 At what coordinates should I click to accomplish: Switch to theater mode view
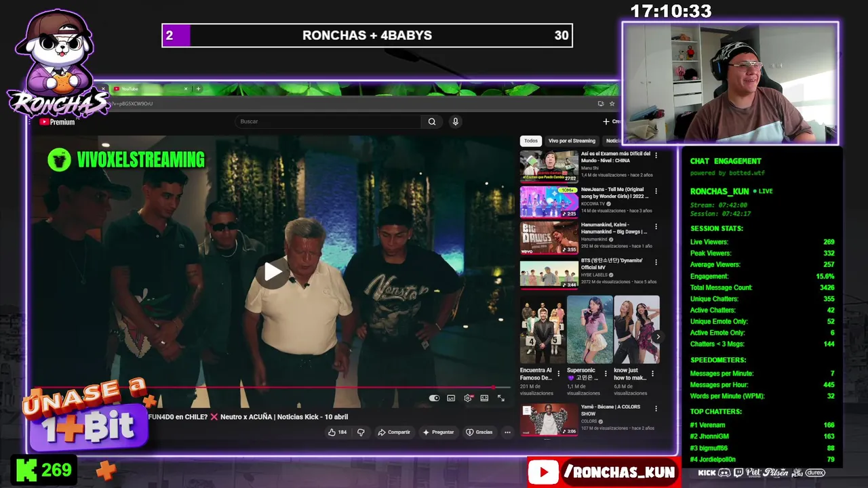coord(484,398)
